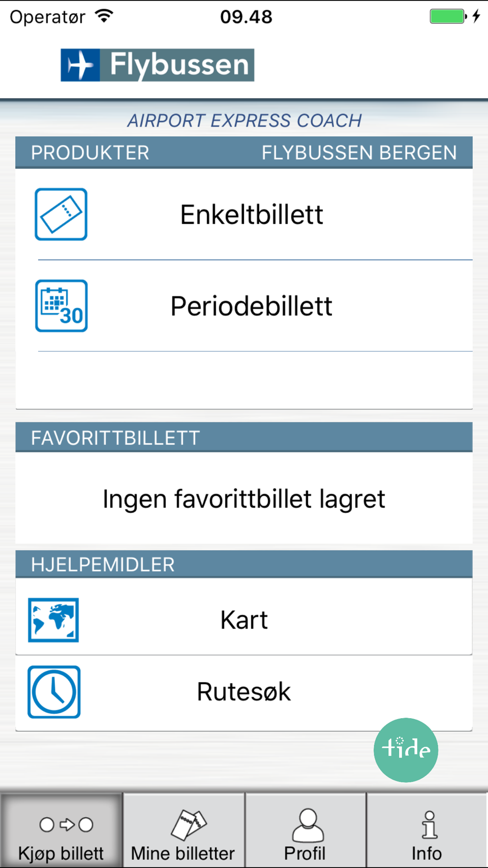
Task: Open the Info tab
Action: (x=427, y=830)
